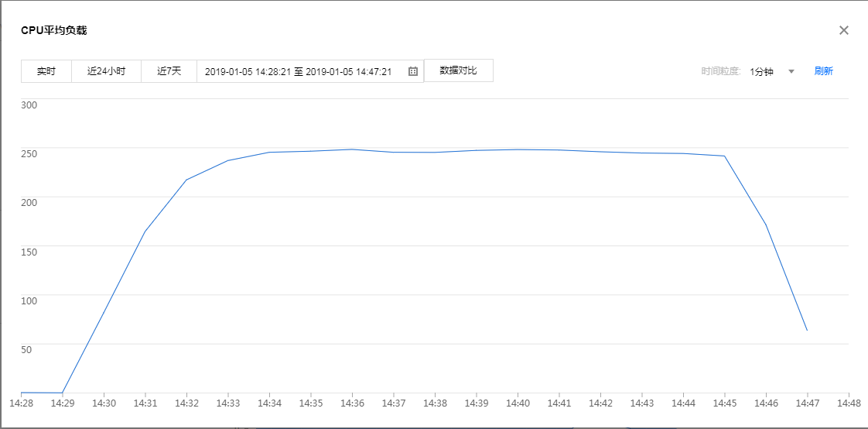Click the zero-value data point at 14:29

pos(62,393)
